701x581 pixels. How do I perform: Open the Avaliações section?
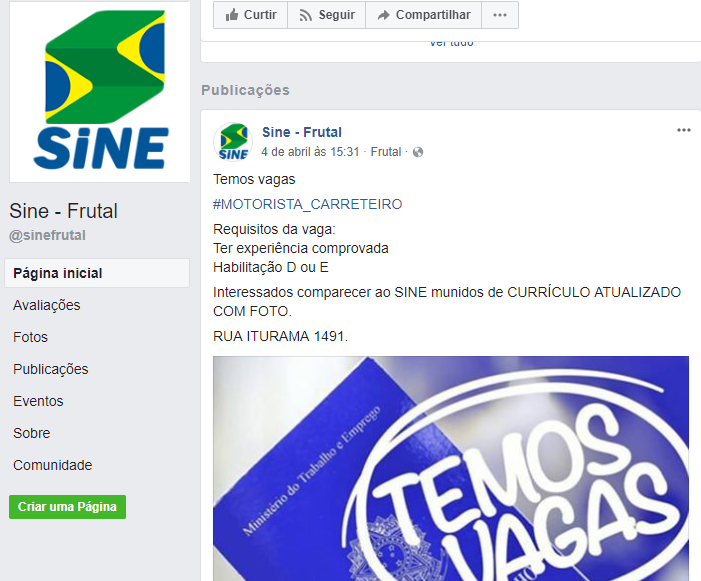[x=46, y=305]
